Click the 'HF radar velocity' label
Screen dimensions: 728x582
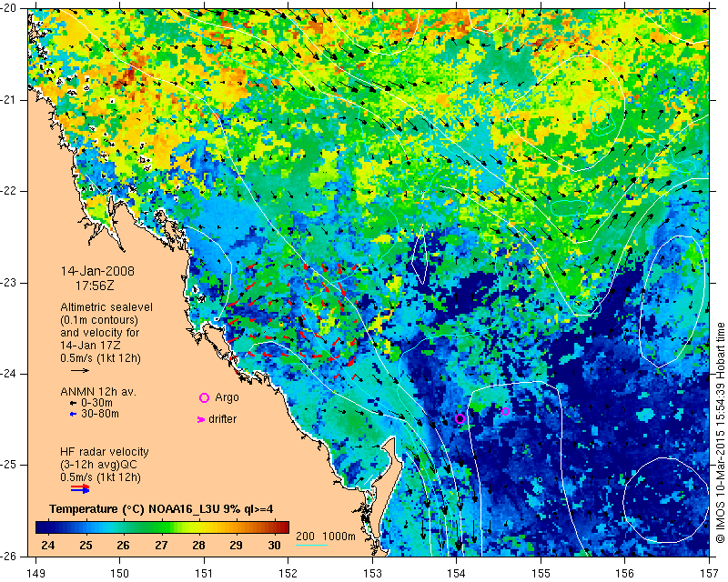click(105, 452)
